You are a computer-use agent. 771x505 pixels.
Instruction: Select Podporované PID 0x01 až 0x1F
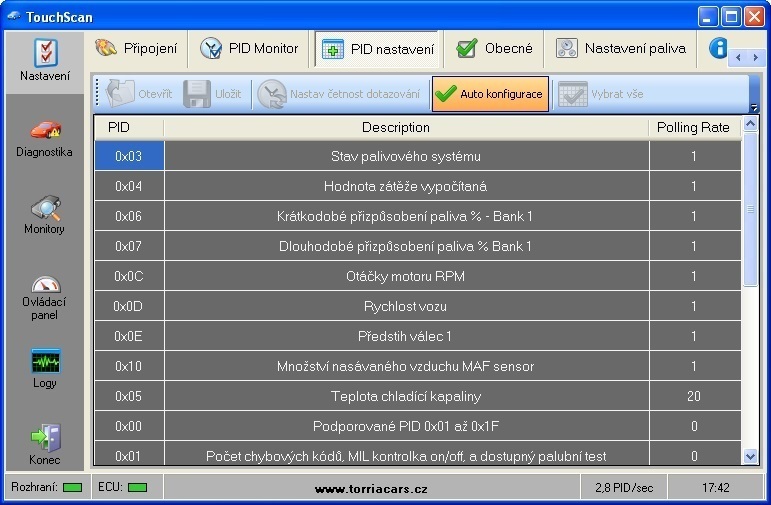coord(407,426)
